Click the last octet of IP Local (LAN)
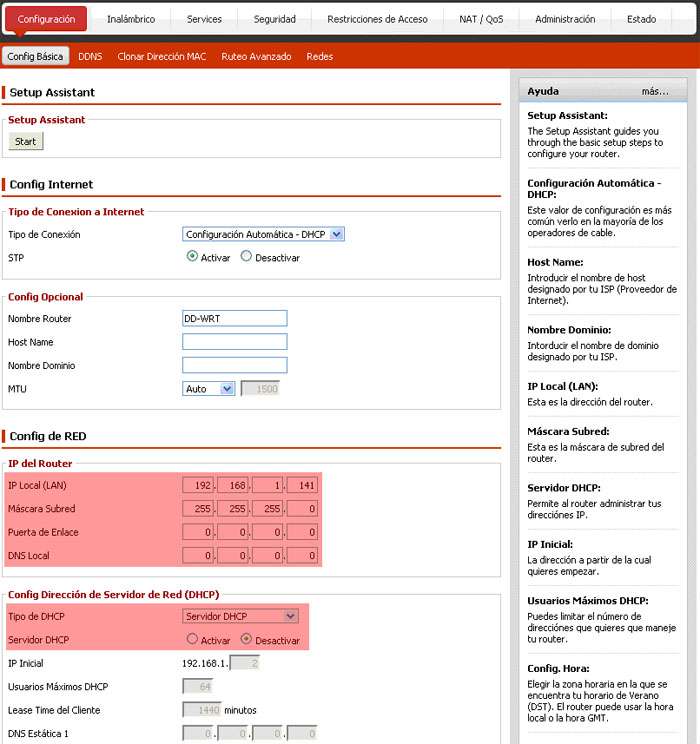 (x=302, y=486)
